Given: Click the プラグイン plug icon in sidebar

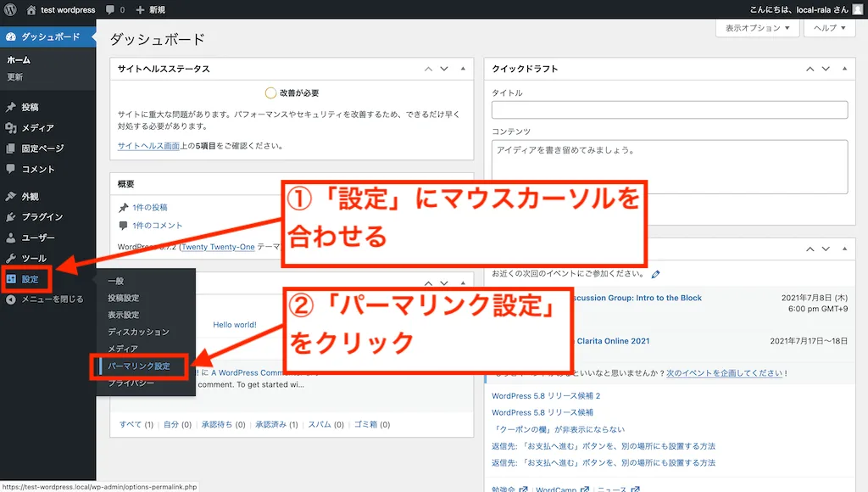Looking at the screenshot, I should point(10,216).
